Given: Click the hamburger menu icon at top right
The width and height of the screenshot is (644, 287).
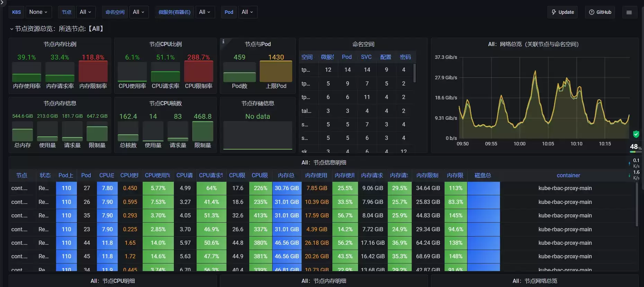Looking at the screenshot, I should point(629,12).
